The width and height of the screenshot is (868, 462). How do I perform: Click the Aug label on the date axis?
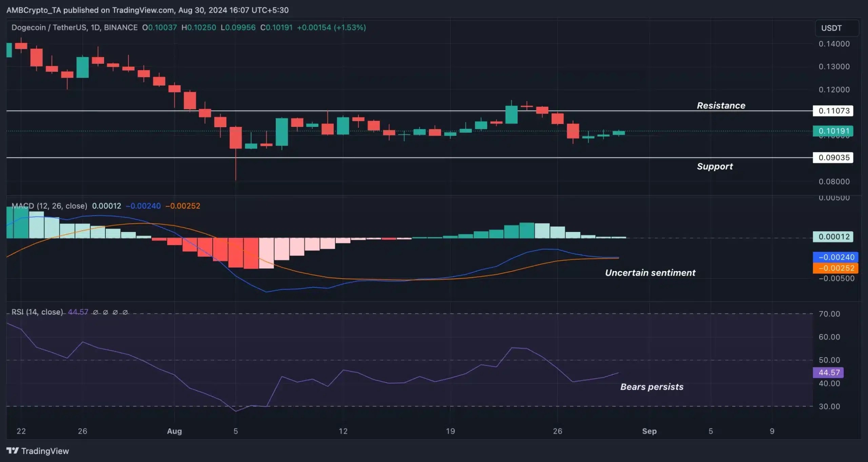coord(175,431)
